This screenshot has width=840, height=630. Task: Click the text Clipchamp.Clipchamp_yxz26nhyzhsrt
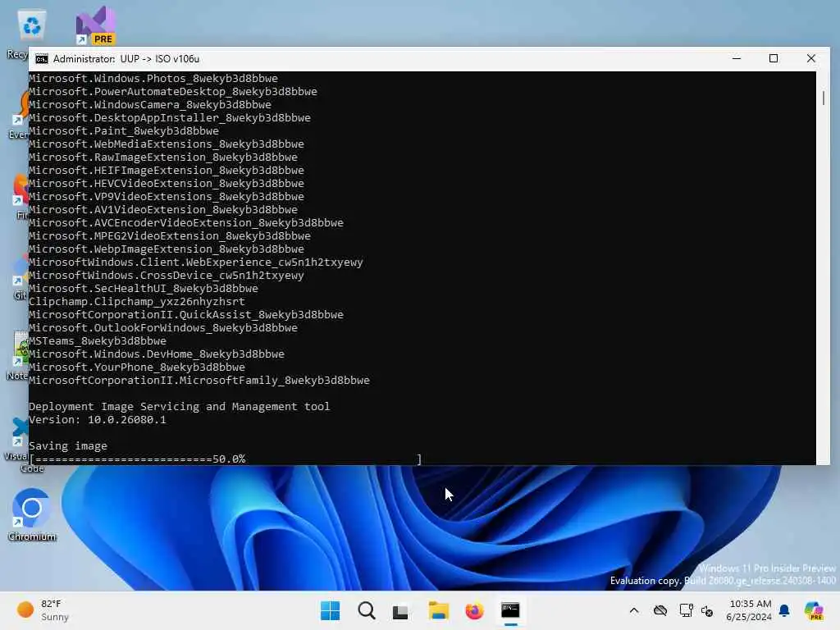pos(137,302)
